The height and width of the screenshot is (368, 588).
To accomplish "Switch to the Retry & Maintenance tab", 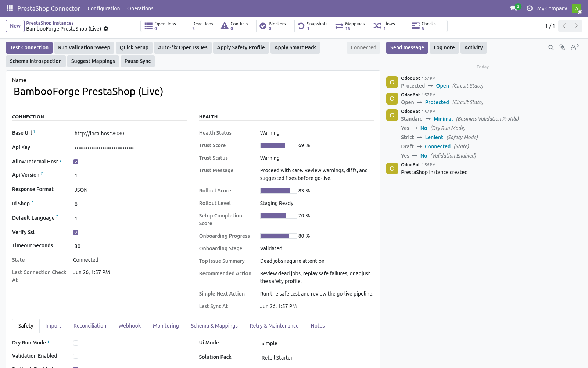I will (x=274, y=326).
